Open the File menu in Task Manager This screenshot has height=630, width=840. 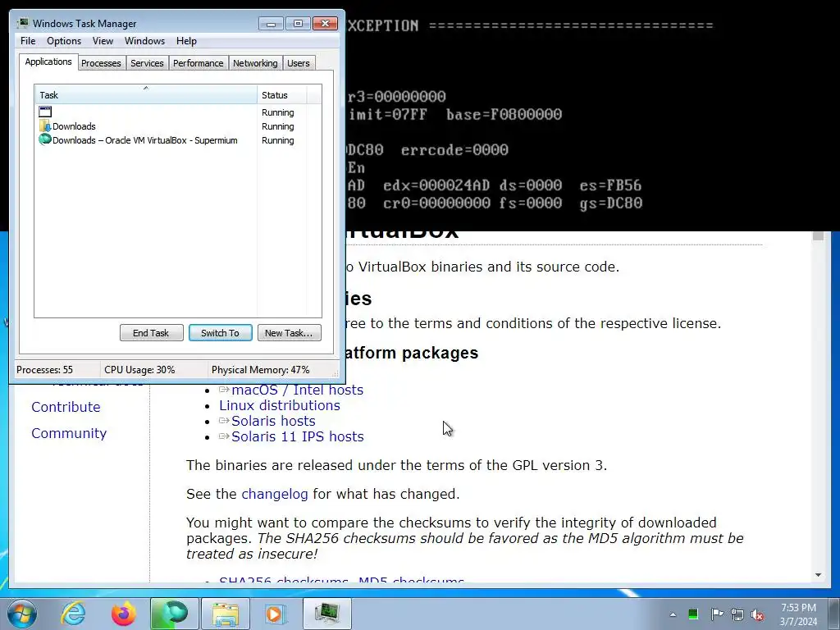(x=28, y=41)
